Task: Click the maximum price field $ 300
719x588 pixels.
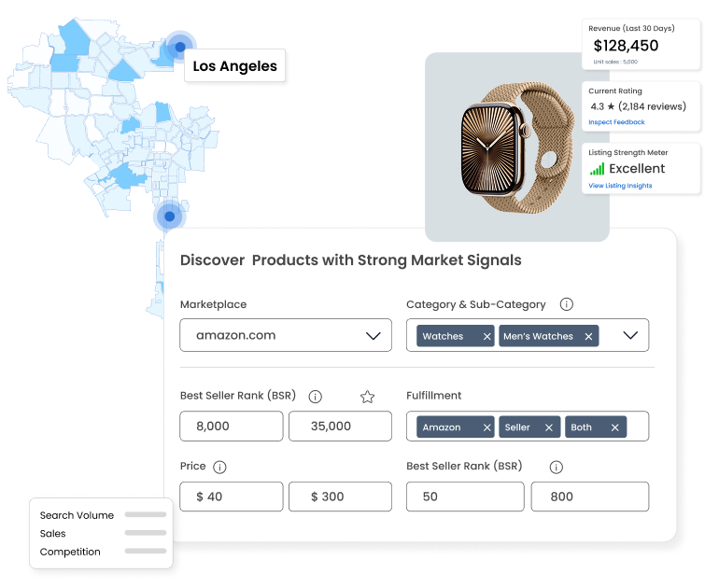Action: pyautogui.click(x=340, y=497)
